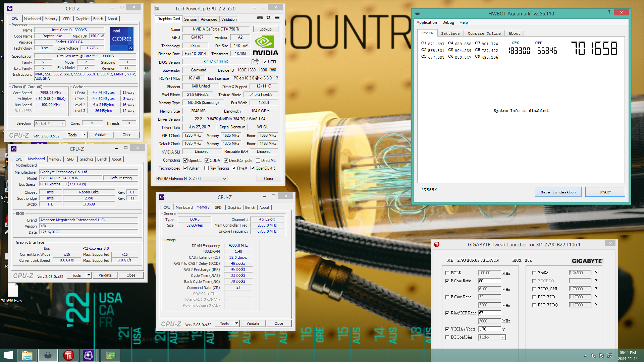The height and width of the screenshot is (362, 644).
Task: Click Ring/CCF Ratio input field
Action: coord(489,313)
